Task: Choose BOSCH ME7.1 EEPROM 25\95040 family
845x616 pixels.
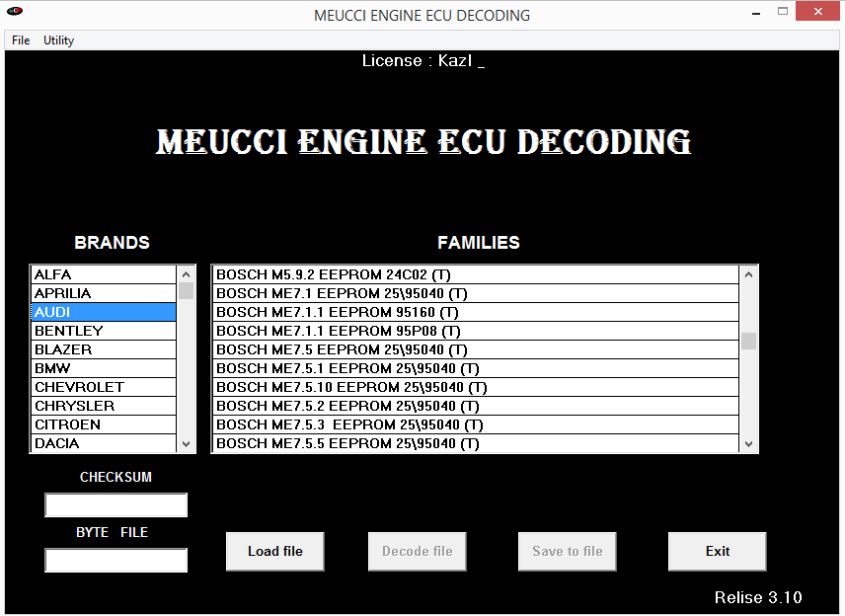Action: click(x=476, y=293)
